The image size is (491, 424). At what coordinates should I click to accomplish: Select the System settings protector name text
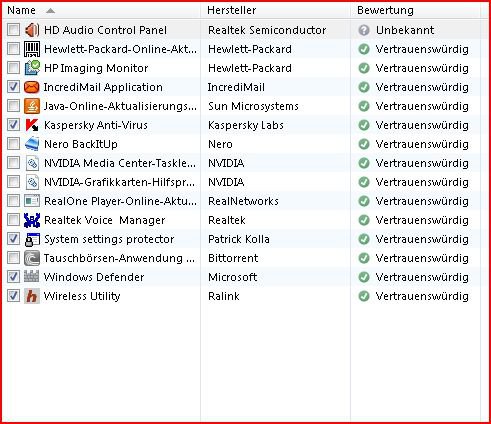click(x=109, y=239)
